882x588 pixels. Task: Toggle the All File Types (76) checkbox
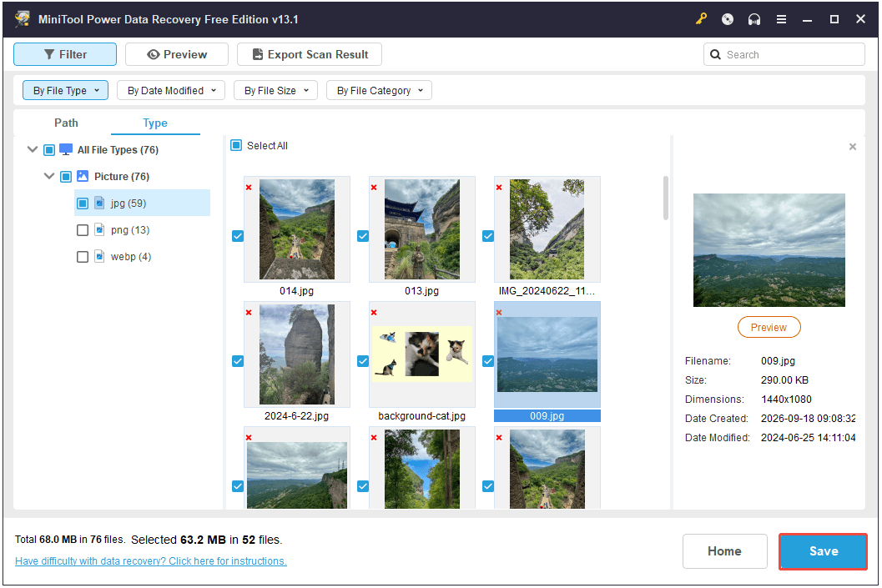pos(49,150)
